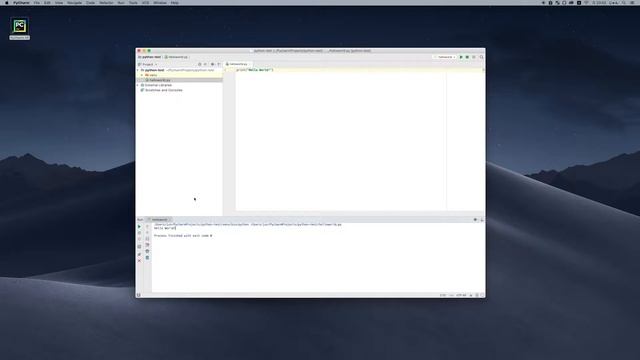Click the layout icon in Run panel sidebar
Screen dimensions: 640x360
pos(139,247)
